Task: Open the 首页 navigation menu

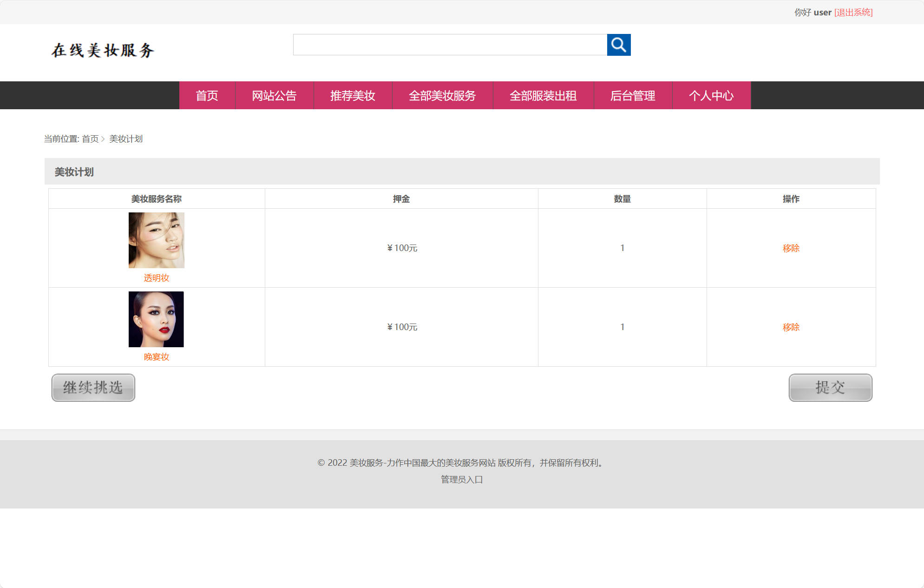Action: tap(207, 96)
